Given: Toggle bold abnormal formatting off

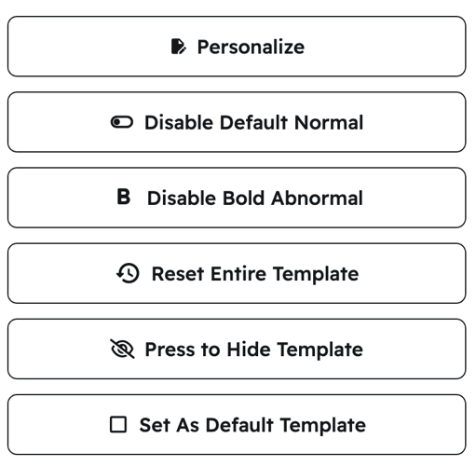Looking at the screenshot, I should pyautogui.click(x=237, y=198).
